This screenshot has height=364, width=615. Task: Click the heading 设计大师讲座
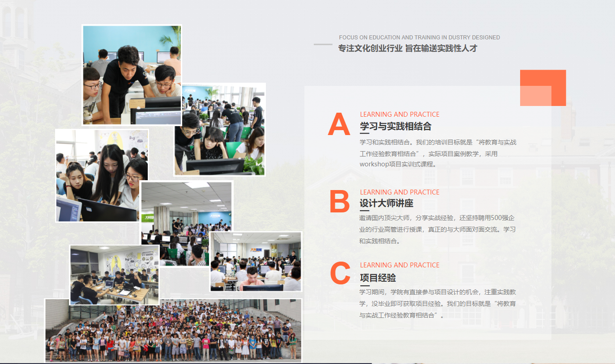click(x=386, y=203)
